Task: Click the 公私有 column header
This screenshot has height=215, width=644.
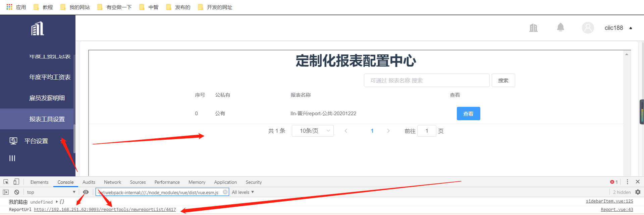Action: point(223,95)
